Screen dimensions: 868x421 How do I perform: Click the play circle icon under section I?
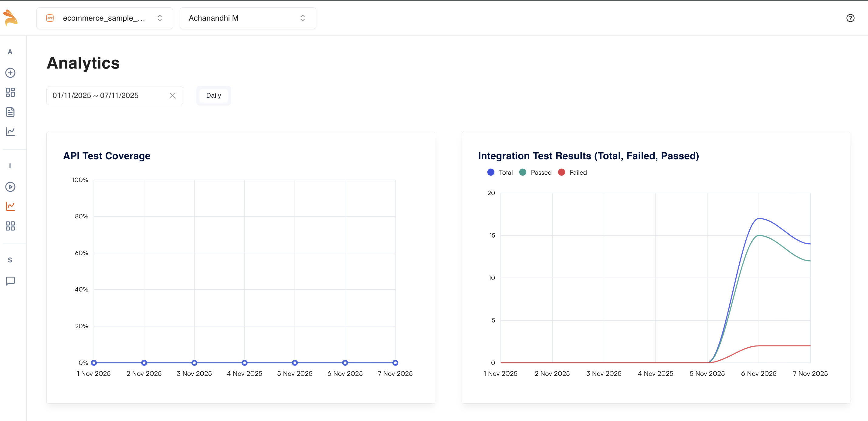(x=10, y=186)
